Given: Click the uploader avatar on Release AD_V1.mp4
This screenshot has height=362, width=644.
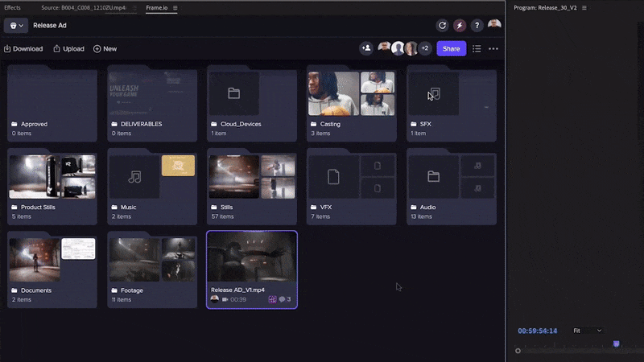Looking at the screenshot, I should [214, 299].
